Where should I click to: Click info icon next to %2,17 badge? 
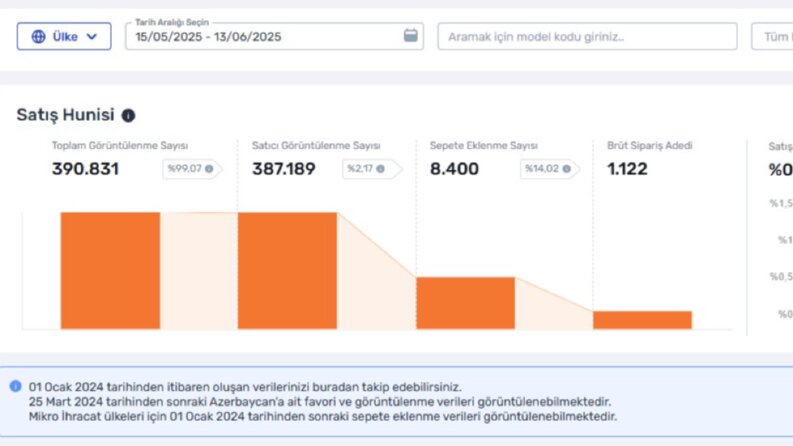(x=380, y=169)
